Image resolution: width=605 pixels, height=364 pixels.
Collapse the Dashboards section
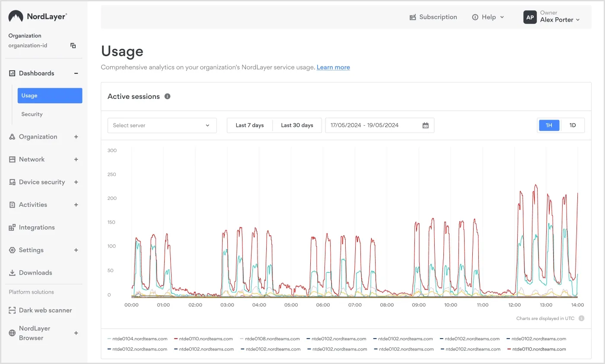76,73
